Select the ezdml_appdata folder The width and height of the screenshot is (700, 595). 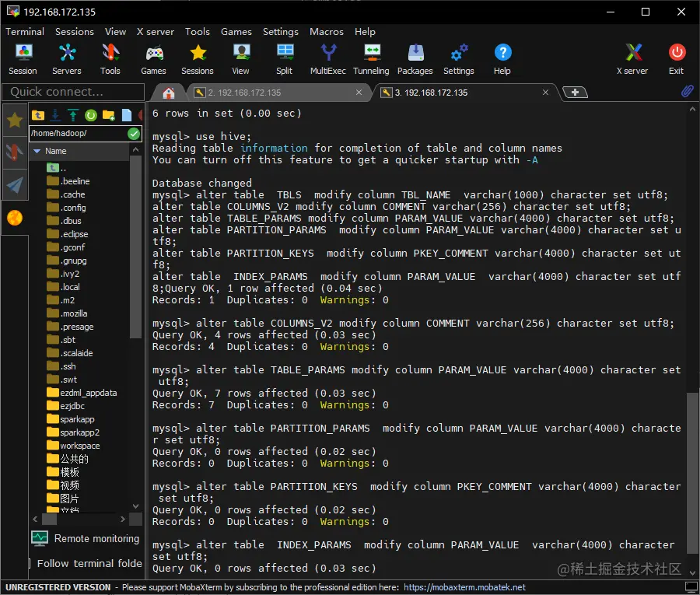click(82, 393)
